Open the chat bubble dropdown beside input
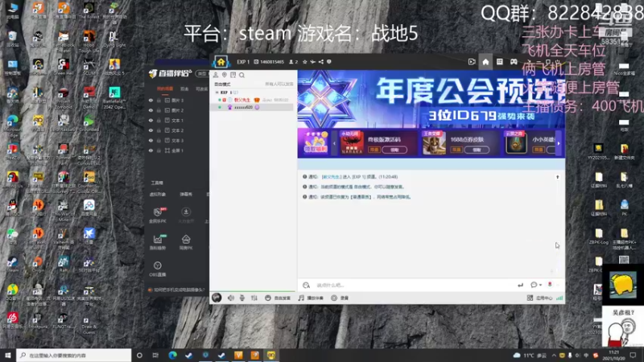Image resolution: width=644 pixels, height=362 pixels. [535, 285]
